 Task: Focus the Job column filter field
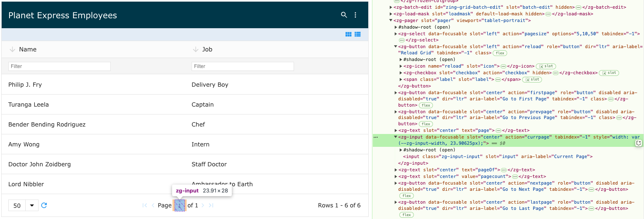(x=243, y=66)
